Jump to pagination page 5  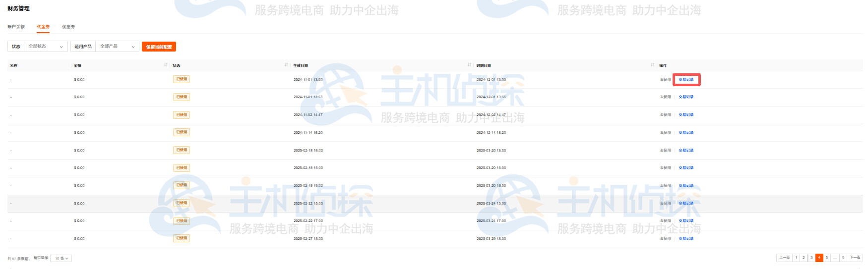pos(827,258)
